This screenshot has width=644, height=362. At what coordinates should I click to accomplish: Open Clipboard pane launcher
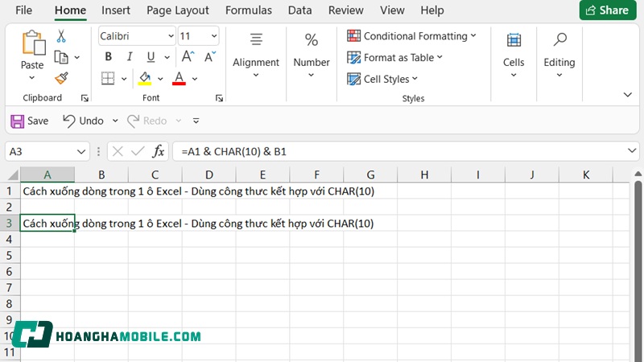tap(85, 98)
